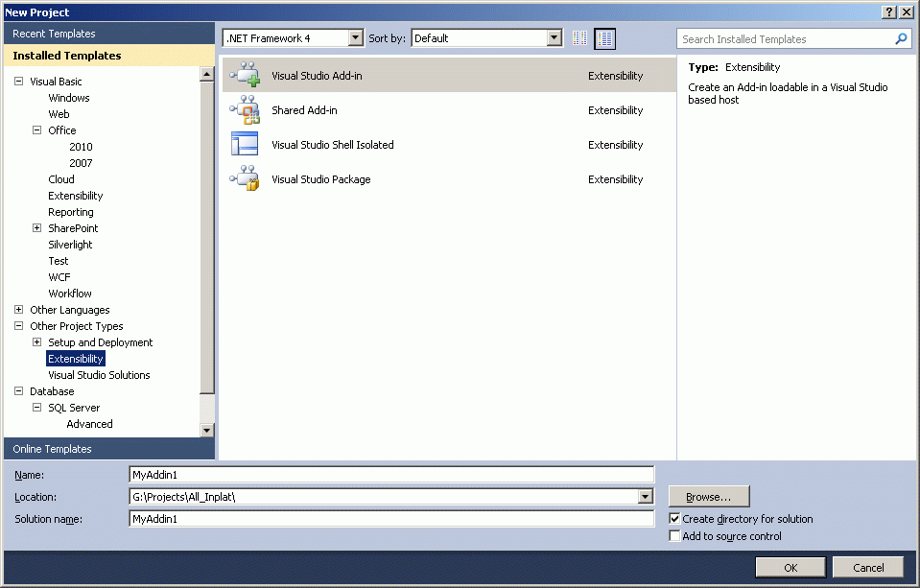Collapse the Other Project Types node

tap(19, 326)
